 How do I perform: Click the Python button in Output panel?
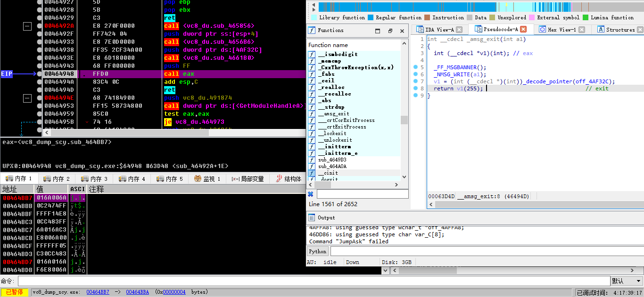[x=317, y=251]
